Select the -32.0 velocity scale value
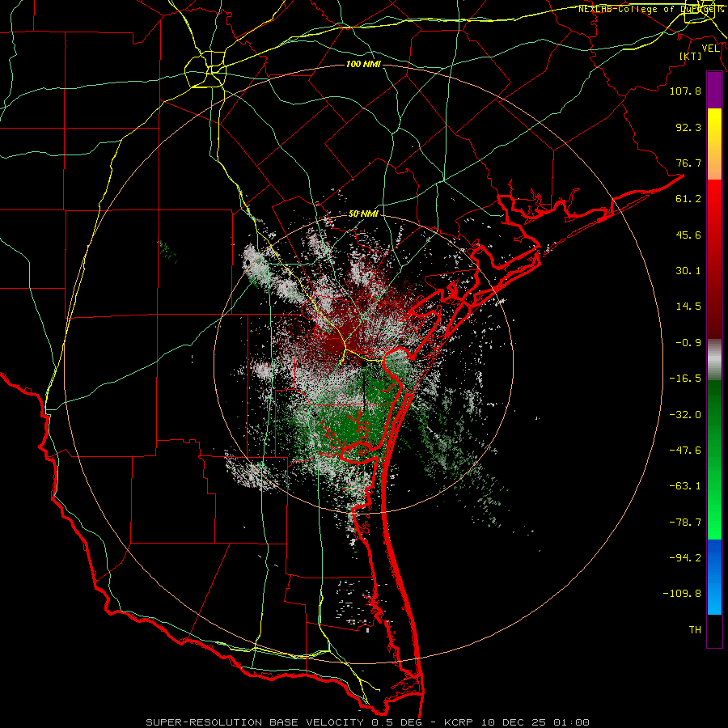Image resolution: width=728 pixels, height=728 pixels. pos(685,415)
